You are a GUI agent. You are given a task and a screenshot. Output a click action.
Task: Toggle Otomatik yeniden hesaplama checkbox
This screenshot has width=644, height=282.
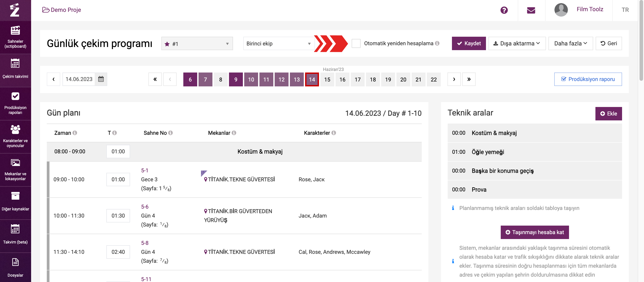pyautogui.click(x=356, y=43)
